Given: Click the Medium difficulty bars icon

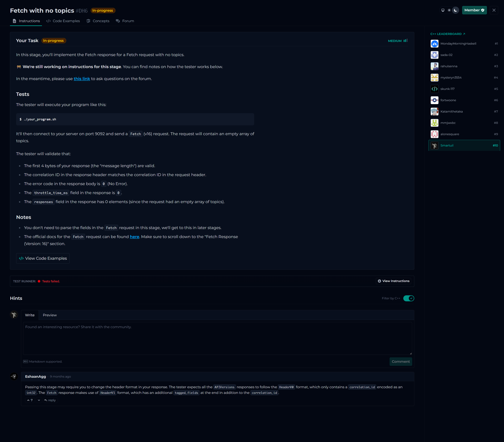Looking at the screenshot, I should 405,40.
